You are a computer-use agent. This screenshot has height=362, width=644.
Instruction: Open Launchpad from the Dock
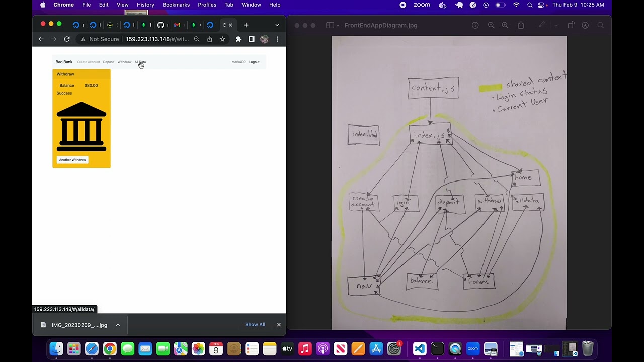click(74, 348)
